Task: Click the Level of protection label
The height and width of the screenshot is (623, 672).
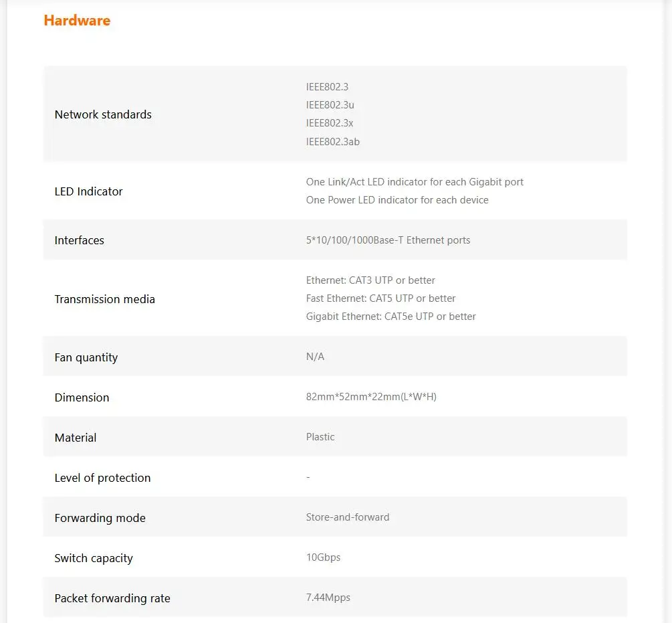Action: (102, 478)
